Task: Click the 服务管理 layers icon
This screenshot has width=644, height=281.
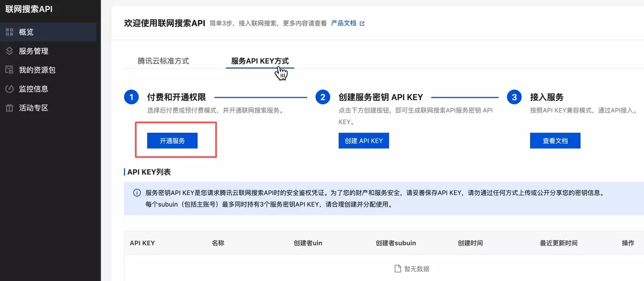Action: click(9, 51)
